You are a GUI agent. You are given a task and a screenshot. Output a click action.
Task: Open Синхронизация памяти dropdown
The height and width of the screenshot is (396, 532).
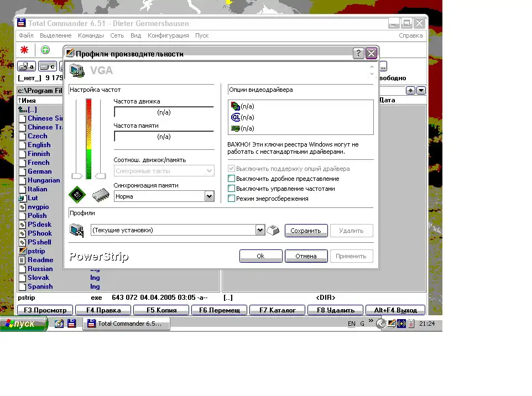[209, 196]
